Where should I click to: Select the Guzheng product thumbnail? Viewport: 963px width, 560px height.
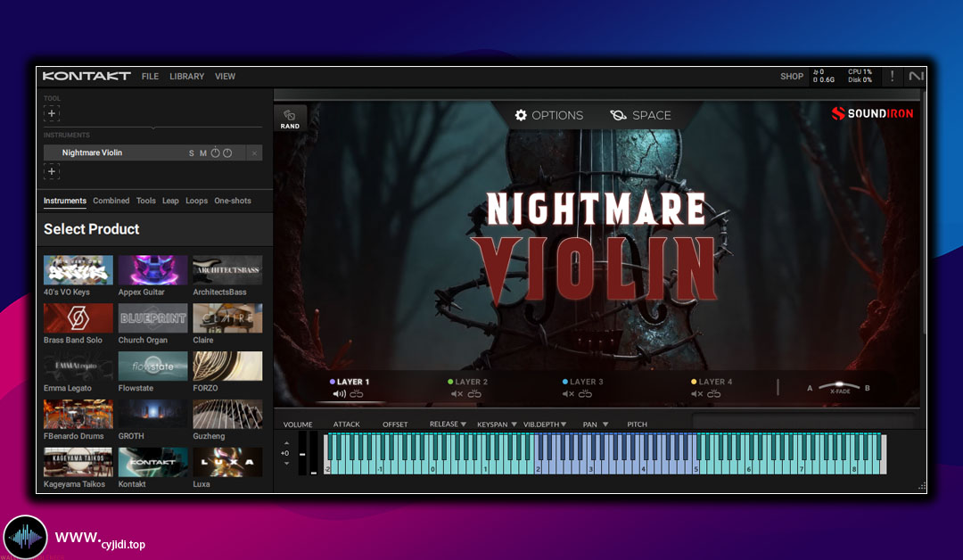[x=227, y=414]
